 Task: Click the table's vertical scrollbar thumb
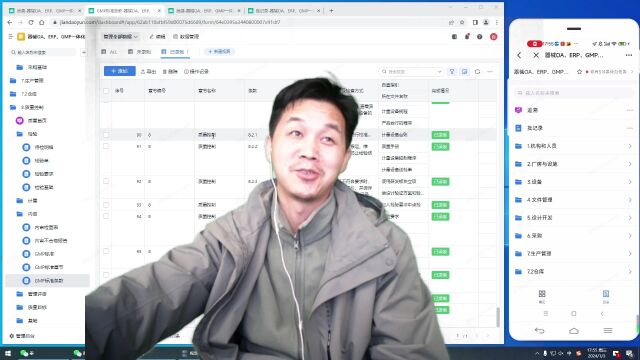click(x=498, y=317)
